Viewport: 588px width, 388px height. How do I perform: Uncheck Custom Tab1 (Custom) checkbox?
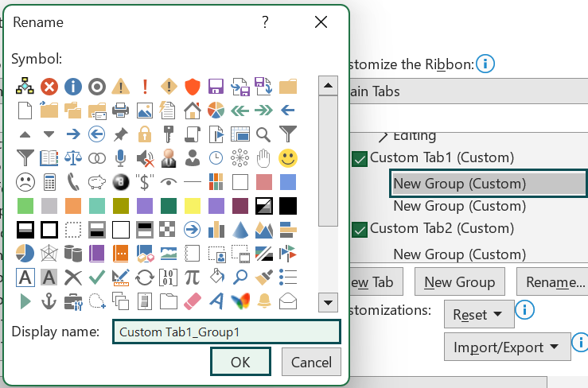pos(360,159)
